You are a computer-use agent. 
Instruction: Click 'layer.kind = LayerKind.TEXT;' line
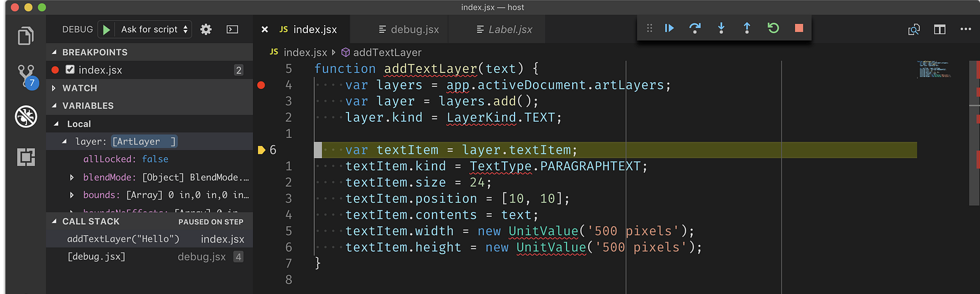[453, 118]
